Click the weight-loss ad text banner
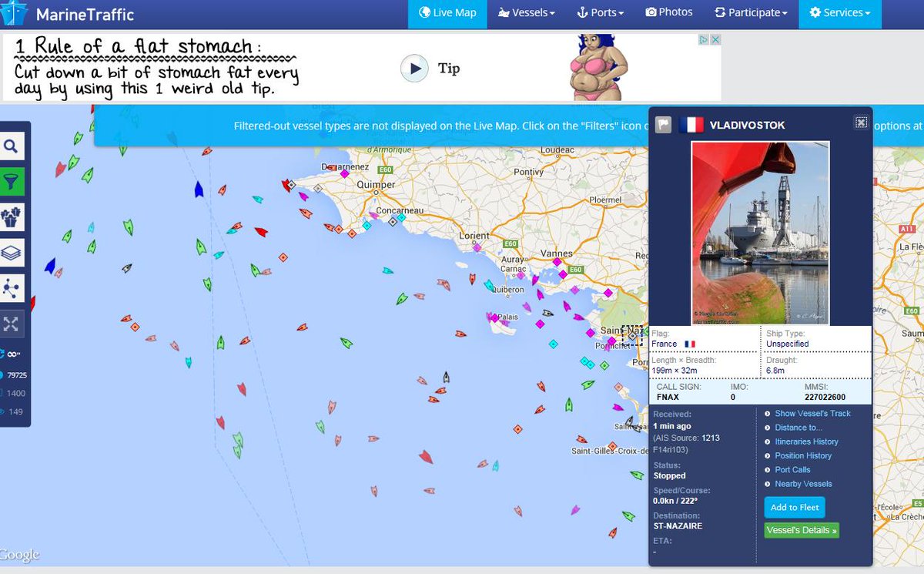The image size is (924, 574). pyautogui.click(x=156, y=68)
